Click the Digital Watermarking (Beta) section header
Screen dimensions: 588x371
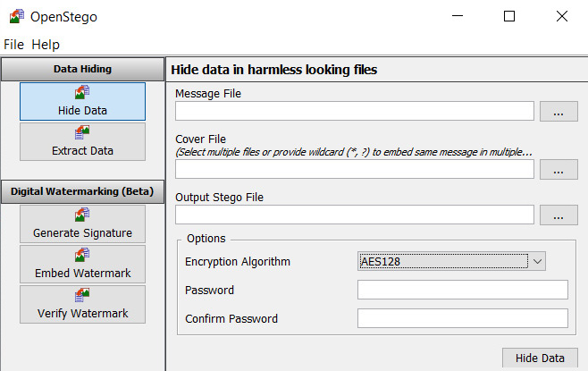(x=82, y=191)
